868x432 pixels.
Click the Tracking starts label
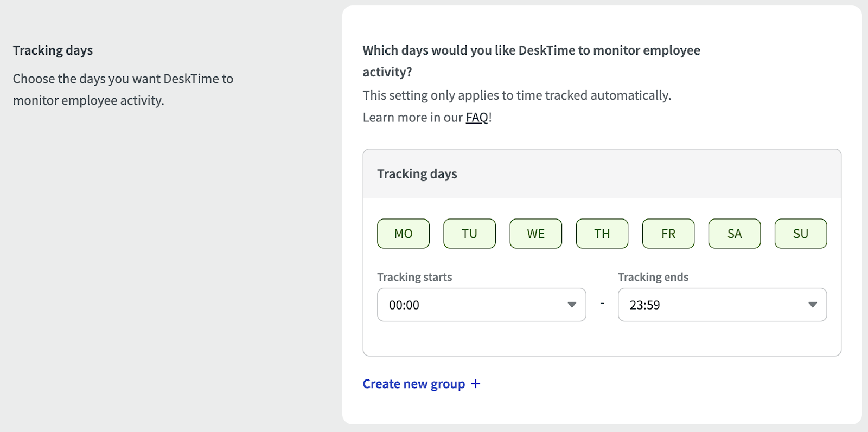[x=414, y=277]
